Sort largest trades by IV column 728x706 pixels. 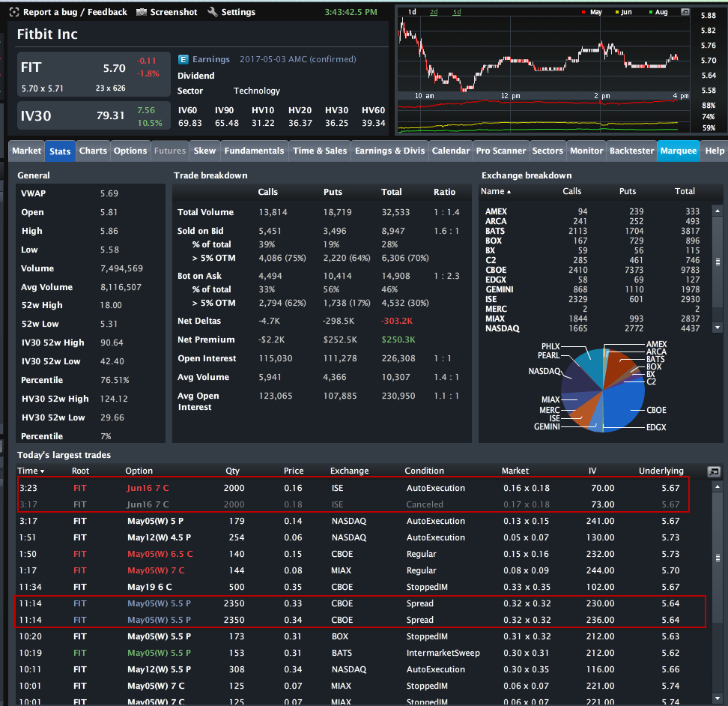tap(592, 471)
